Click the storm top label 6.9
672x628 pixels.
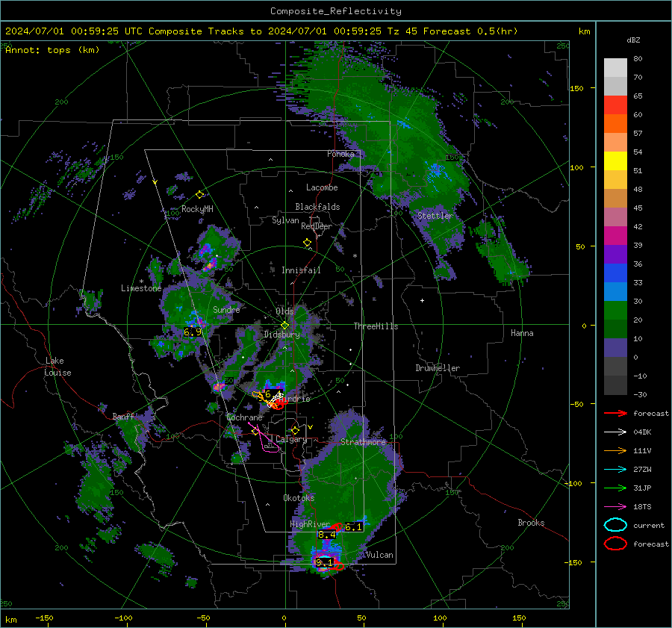(192, 332)
